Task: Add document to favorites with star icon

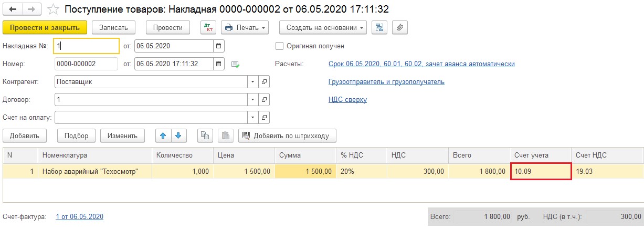Action: pos(53,9)
